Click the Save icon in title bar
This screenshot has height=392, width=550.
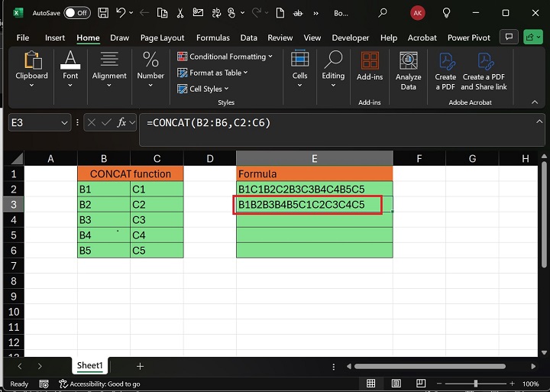point(104,13)
